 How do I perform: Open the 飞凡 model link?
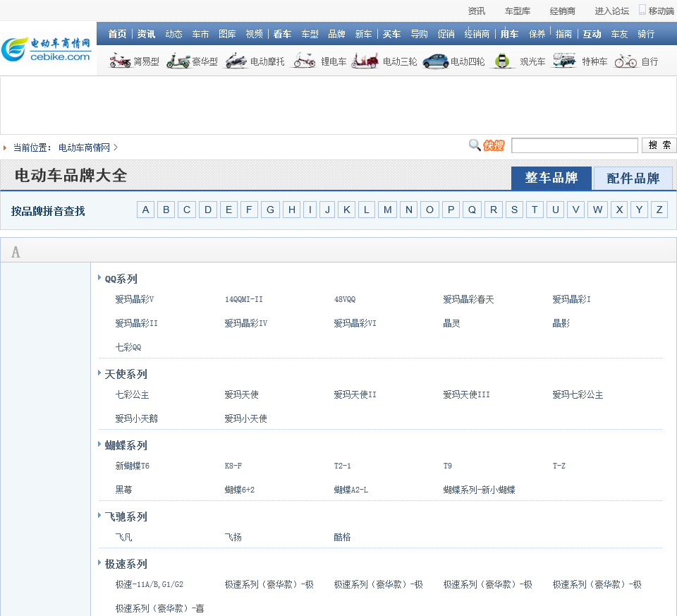(x=123, y=537)
